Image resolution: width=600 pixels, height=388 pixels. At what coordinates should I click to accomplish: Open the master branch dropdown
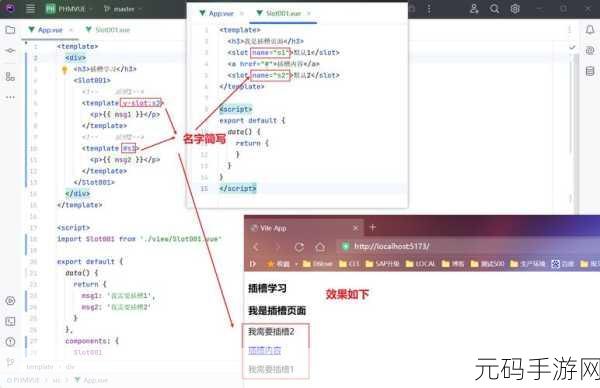122,8
